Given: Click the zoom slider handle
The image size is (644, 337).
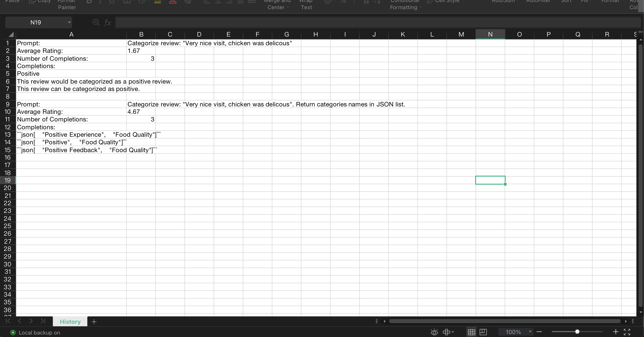Looking at the screenshot, I should (x=577, y=332).
